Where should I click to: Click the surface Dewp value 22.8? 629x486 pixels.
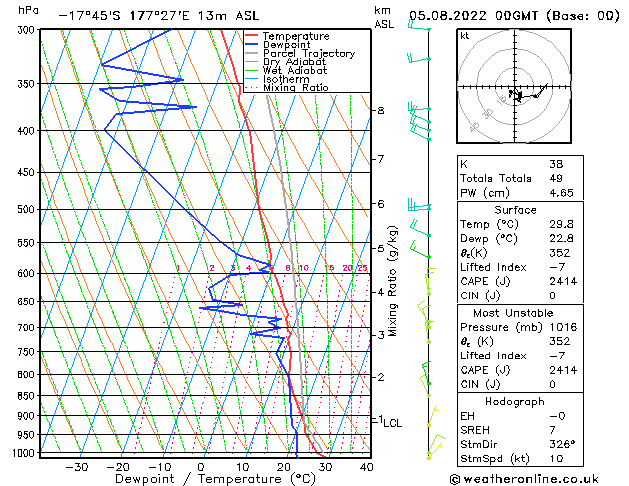[561, 239]
